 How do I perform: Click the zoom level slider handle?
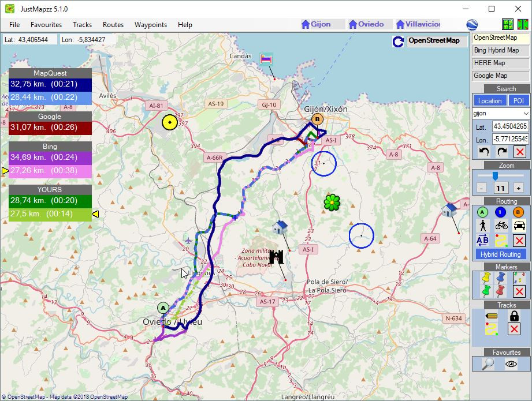(496, 175)
